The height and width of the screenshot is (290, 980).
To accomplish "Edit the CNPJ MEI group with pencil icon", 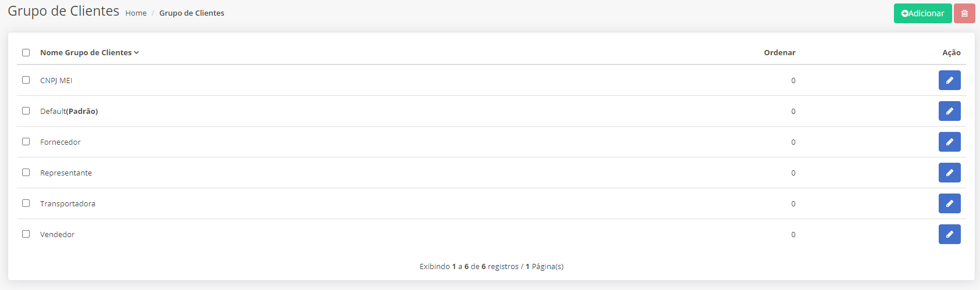I will pyautogui.click(x=949, y=80).
